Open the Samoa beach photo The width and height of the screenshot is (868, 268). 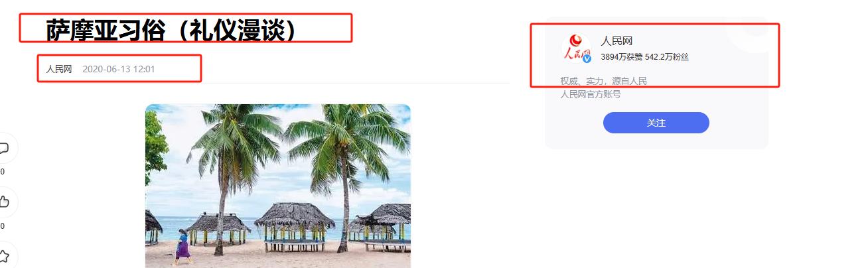click(x=278, y=186)
